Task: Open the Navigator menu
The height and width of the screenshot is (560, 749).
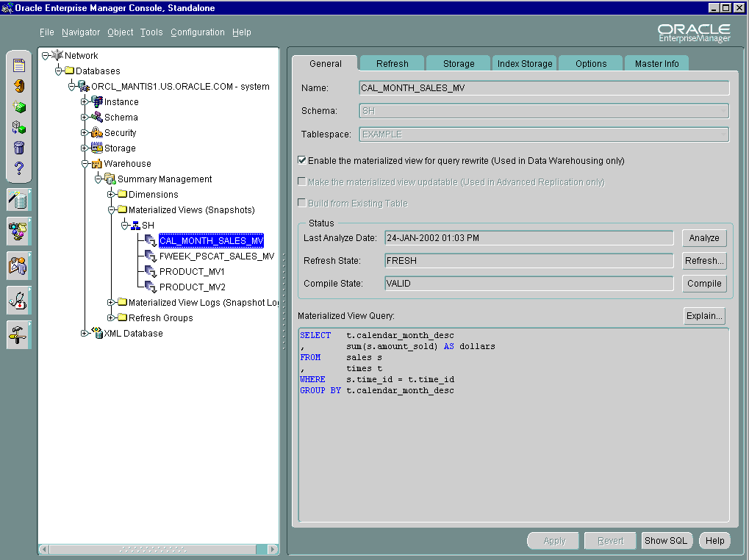Action: 81,32
